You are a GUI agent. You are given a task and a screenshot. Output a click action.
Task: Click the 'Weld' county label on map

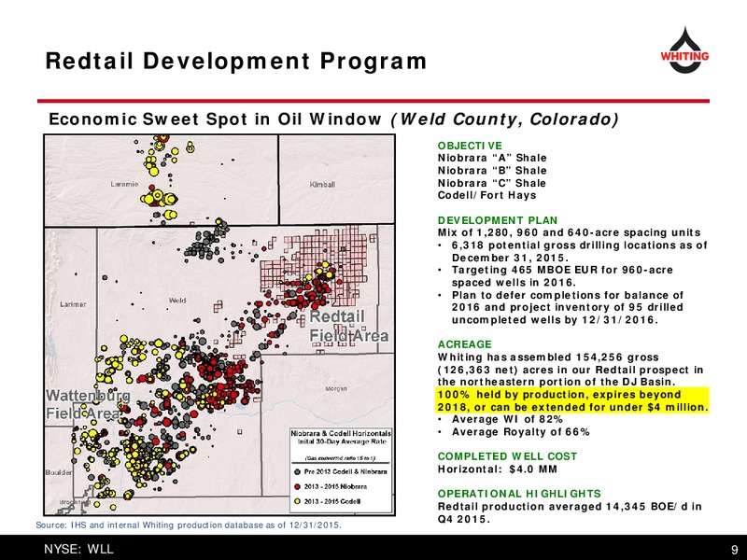point(177,301)
